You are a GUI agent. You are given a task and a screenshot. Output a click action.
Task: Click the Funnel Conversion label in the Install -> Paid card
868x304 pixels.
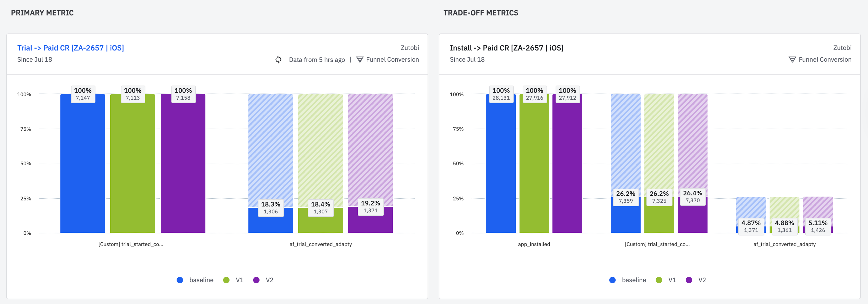[825, 60]
